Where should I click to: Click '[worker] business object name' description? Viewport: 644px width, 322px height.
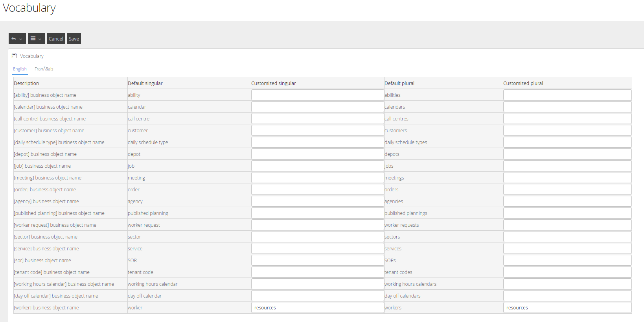(x=46, y=307)
